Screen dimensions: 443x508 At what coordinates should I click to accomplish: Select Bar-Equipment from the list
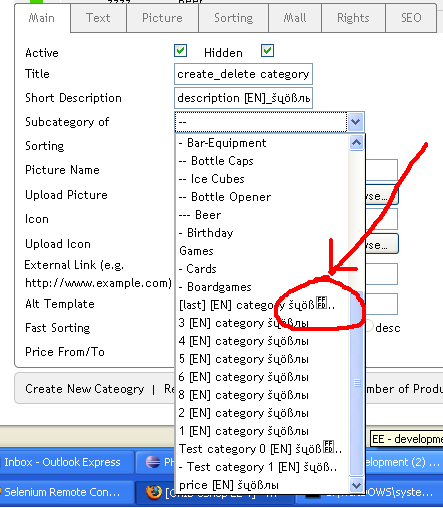click(262, 143)
